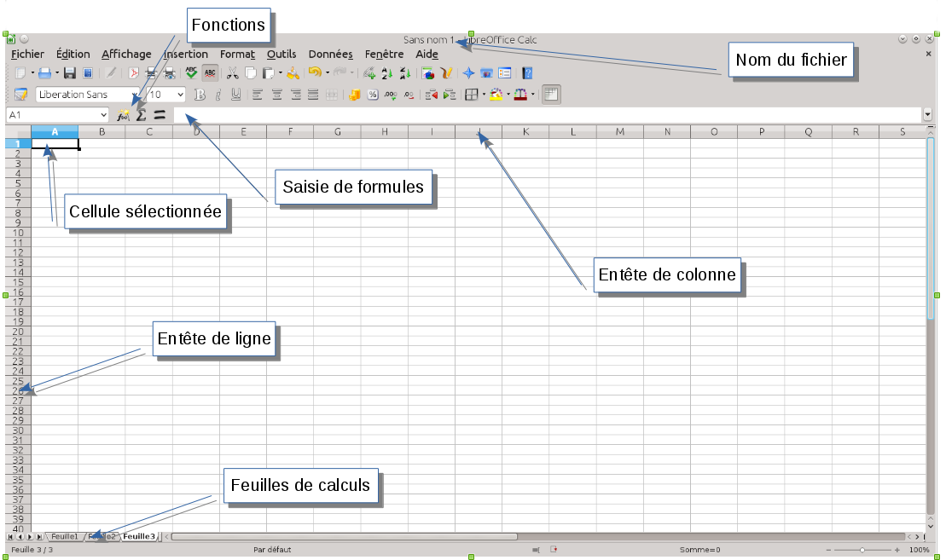Click the Save document icon
The height and width of the screenshot is (560, 946).
(70, 74)
